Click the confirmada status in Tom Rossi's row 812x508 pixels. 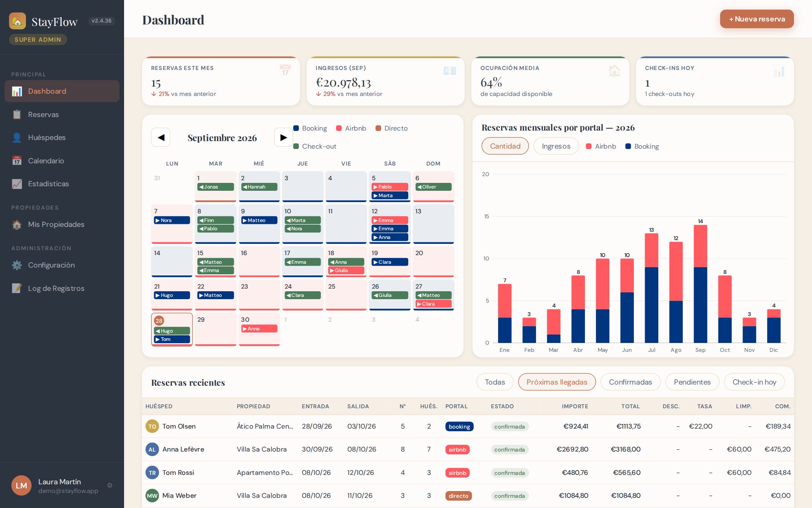point(509,473)
